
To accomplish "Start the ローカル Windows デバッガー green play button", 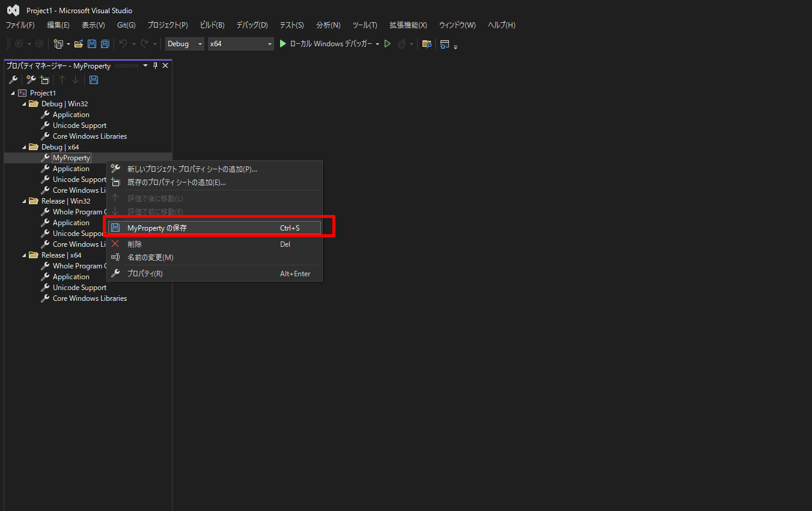I will click(283, 44).
